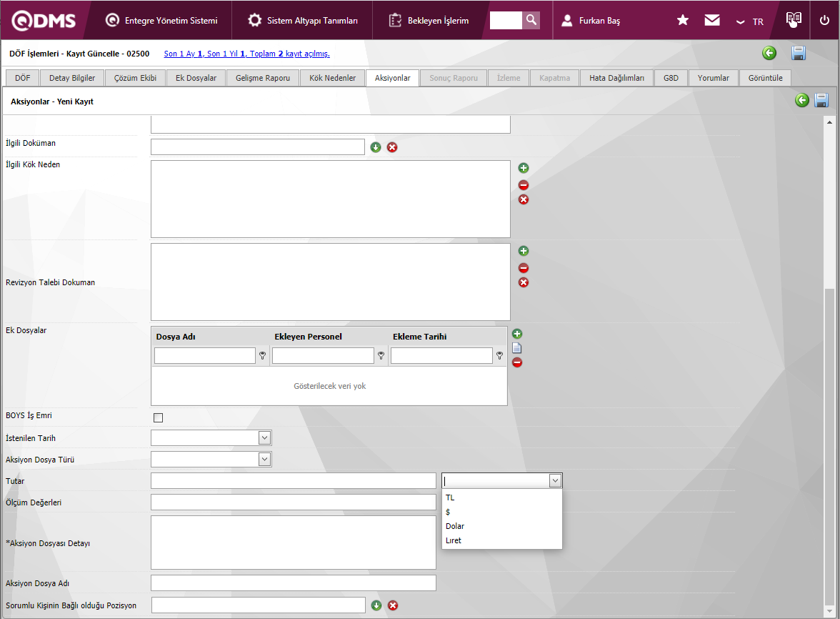Click the Tutar amount field
This screenshot has width=840, height=619.
pos(294,481)
